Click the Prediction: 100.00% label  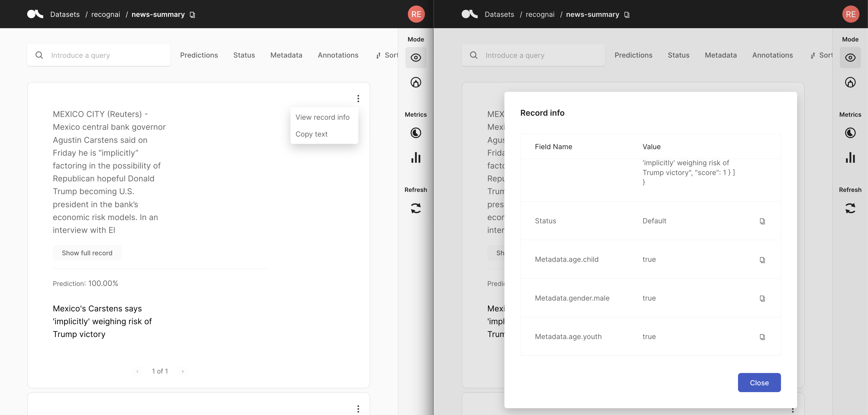(85, 283)
